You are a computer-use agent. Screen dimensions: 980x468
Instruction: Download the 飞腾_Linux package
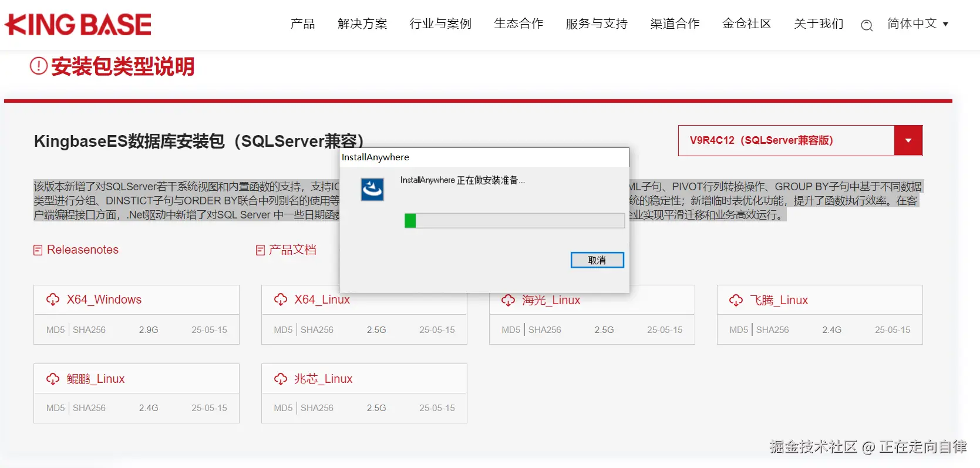point(779,300)
